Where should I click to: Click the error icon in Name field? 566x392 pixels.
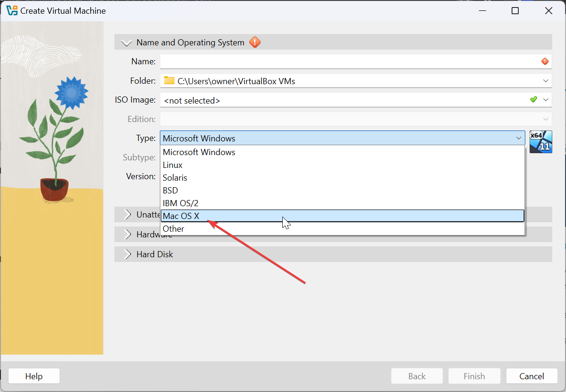545,61
